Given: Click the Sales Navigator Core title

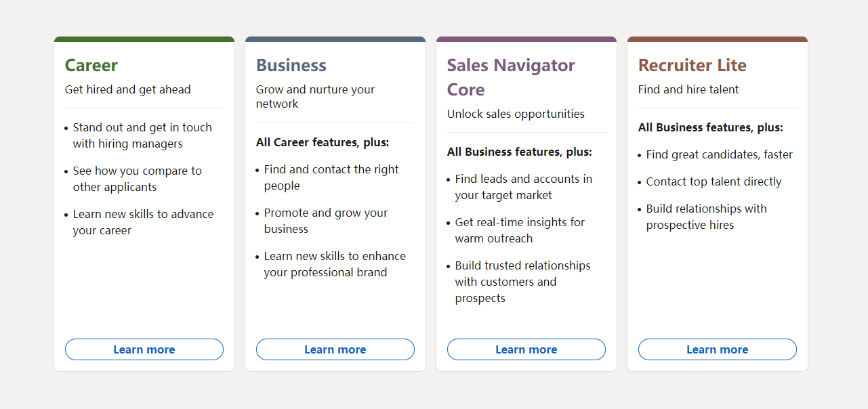Looking at the screenshot, I should pos(511,77).
